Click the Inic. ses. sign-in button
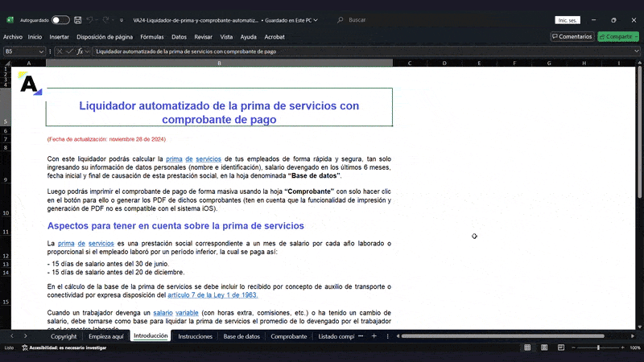This screenshot has width=644, height=362. (x=567, y=20)
